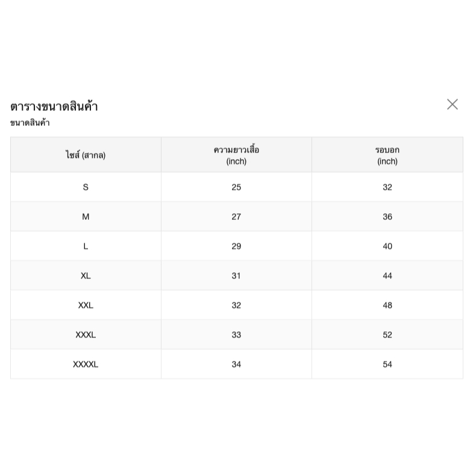Image resolution: width=476 pixels, height=476 pixels.
Task: Select the ไซส์ (สากล) column header
Action: 86,155
